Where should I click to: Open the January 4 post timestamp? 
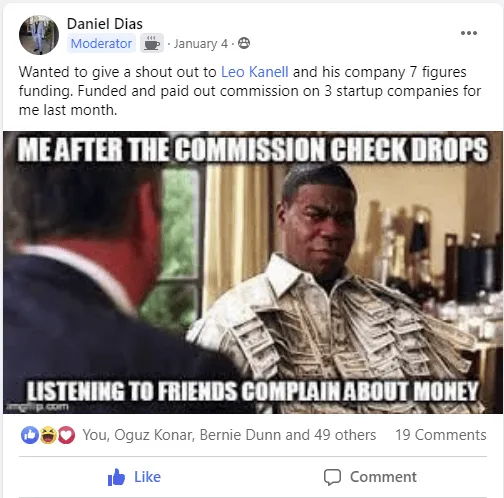pyautogui.click(x=201, y=44)
